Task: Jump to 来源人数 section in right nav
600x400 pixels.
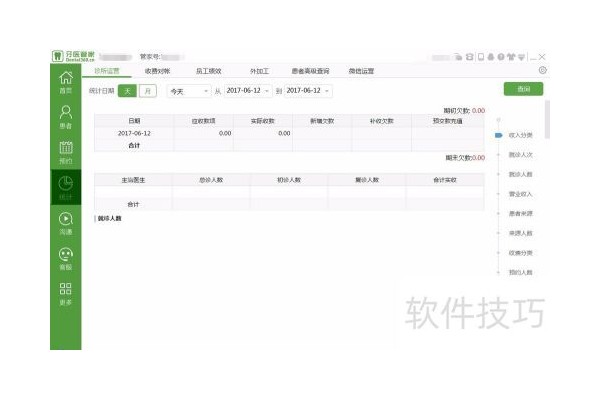Action: pyautogui.click(x=520, y=233)
